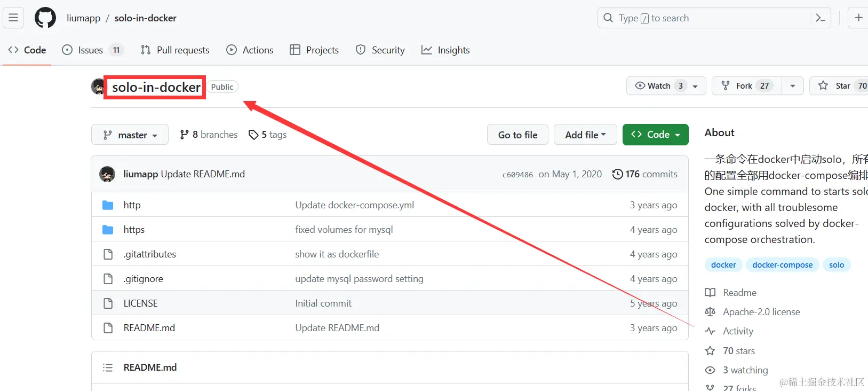Open 'fixed volumes for mysql' commit message
The width and height of the screenshot is (868, 391).
tap(344, 230)
